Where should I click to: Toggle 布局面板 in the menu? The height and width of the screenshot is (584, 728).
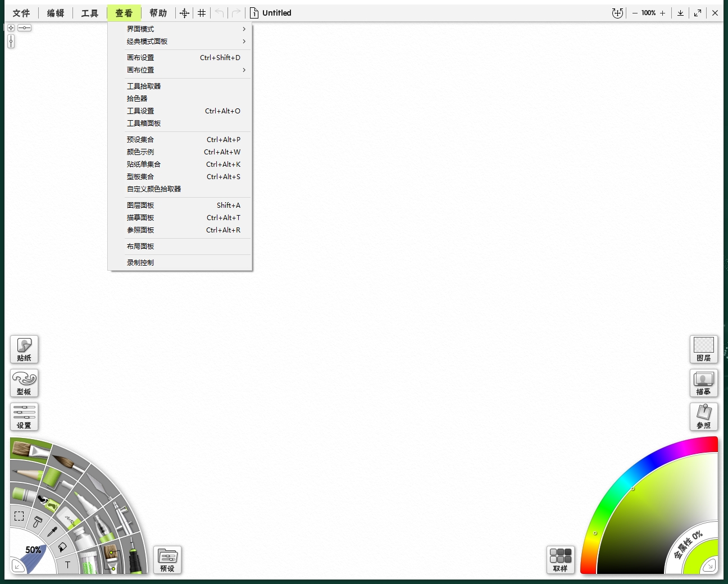[180, 247]
